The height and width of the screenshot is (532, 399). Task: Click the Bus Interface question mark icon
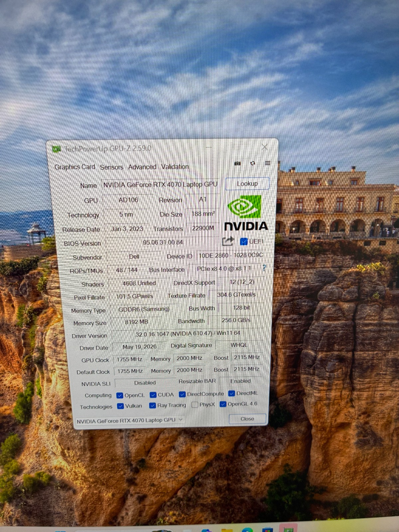(264, 268)
